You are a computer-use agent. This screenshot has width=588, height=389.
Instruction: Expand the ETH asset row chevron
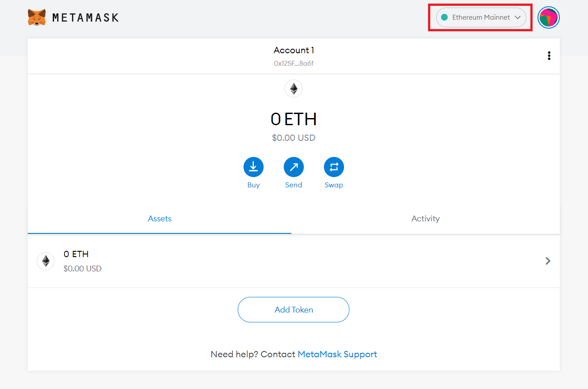[x=548, y=261]
